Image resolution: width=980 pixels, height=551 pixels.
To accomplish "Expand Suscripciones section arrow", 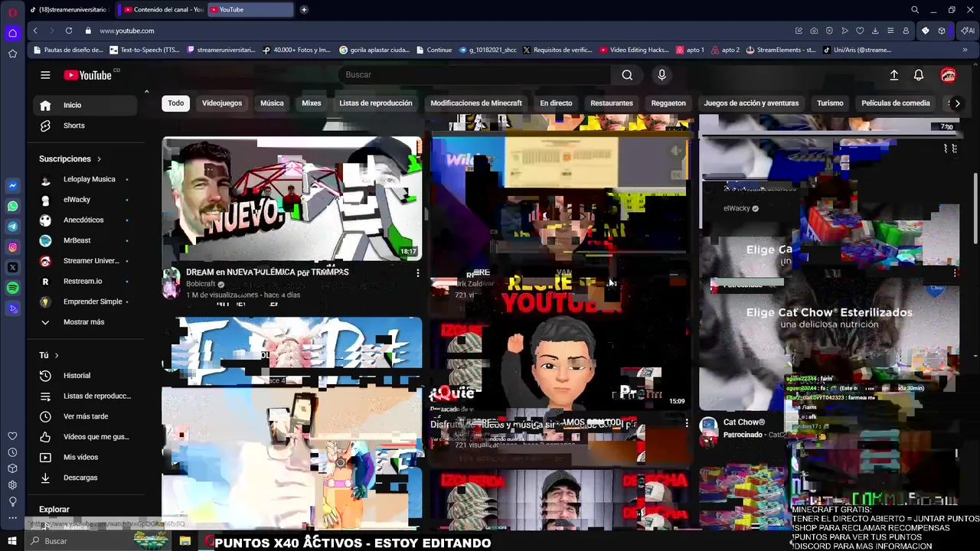I will point(99,159).
